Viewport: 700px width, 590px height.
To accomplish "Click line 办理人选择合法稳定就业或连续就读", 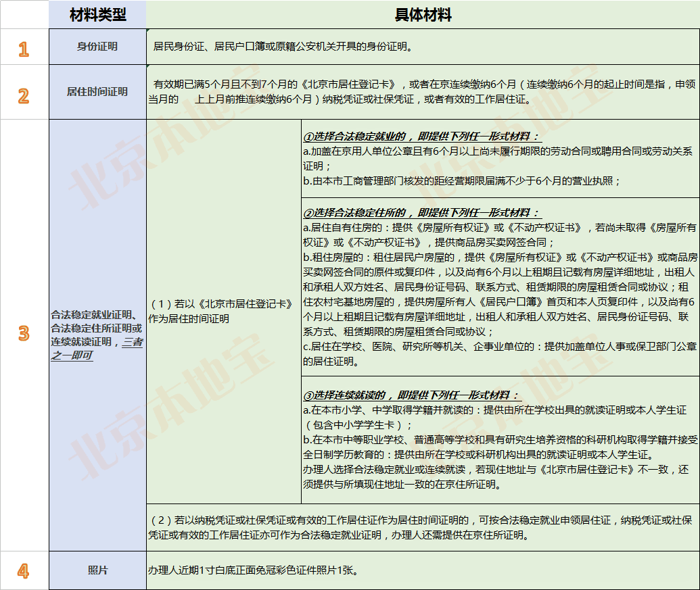I will coord(496,476).
